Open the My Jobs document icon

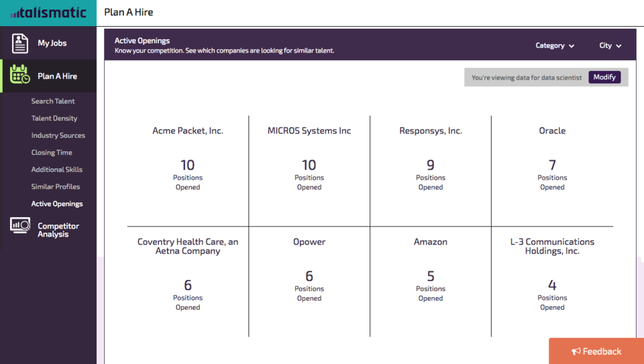[19, 43]
